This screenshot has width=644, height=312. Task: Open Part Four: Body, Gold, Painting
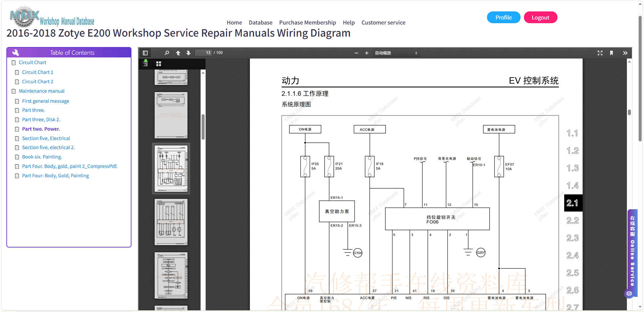coord(55,176)
